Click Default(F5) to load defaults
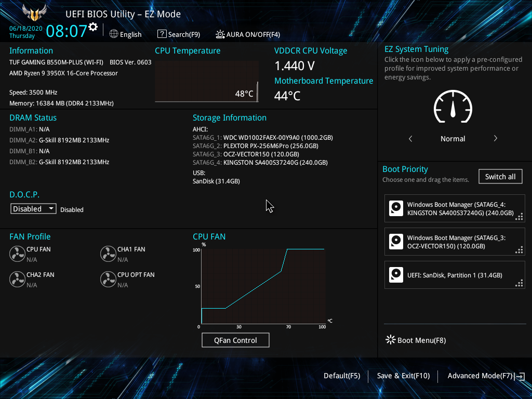 tap(342, 376)
